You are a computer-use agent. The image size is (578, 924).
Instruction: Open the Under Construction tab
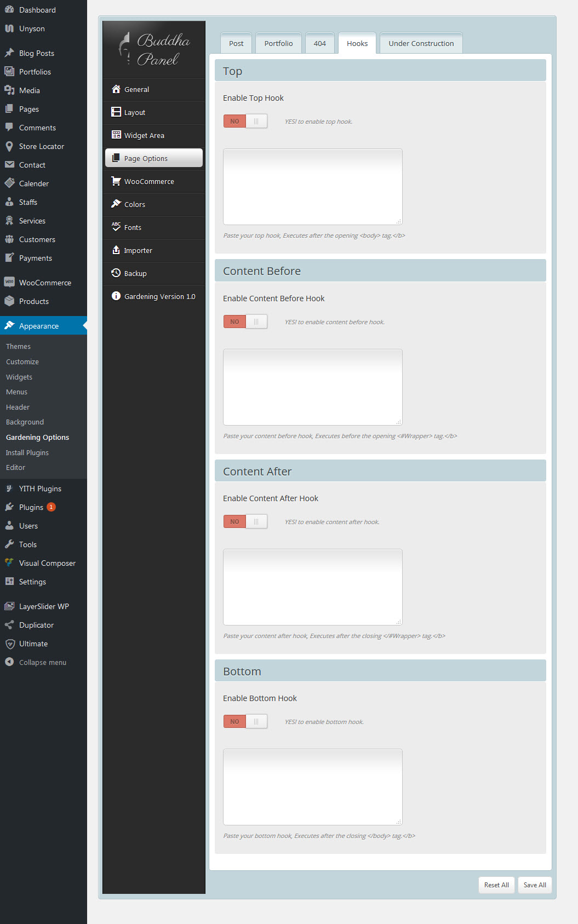[x=421, y=43]
